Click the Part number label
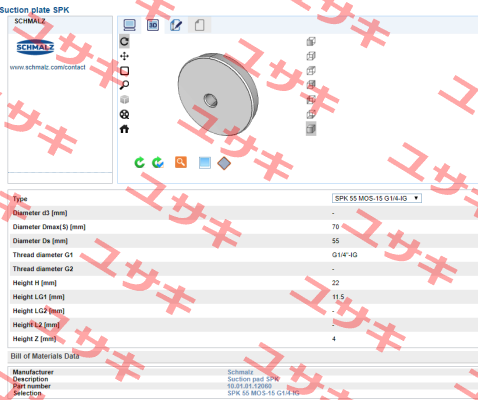 tap(32, 386)
